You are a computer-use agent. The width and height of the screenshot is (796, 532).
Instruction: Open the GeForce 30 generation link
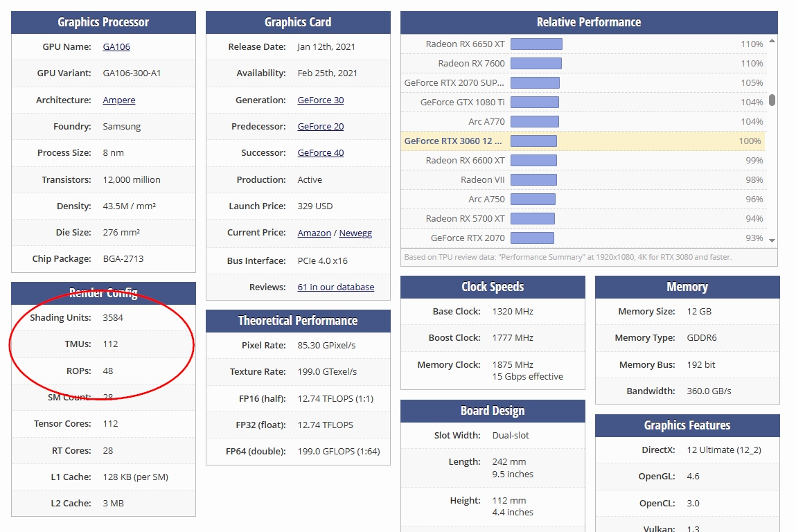point(320,100)
